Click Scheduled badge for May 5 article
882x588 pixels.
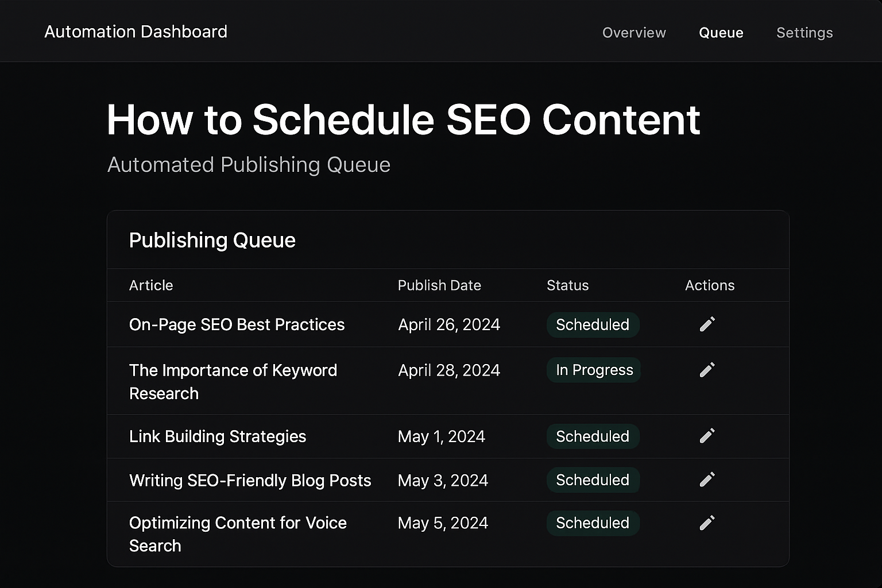(593, 523)
